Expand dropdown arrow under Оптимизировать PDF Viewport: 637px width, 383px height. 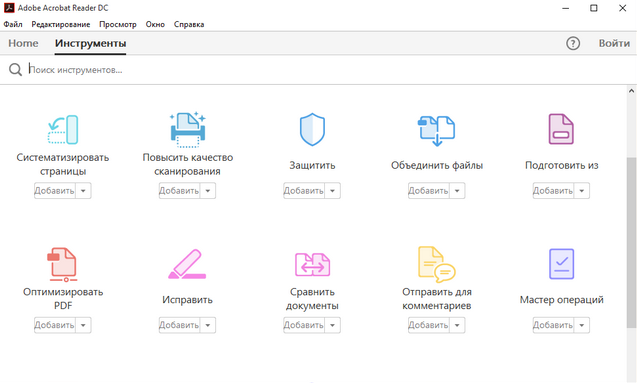(x=83, y=325)
